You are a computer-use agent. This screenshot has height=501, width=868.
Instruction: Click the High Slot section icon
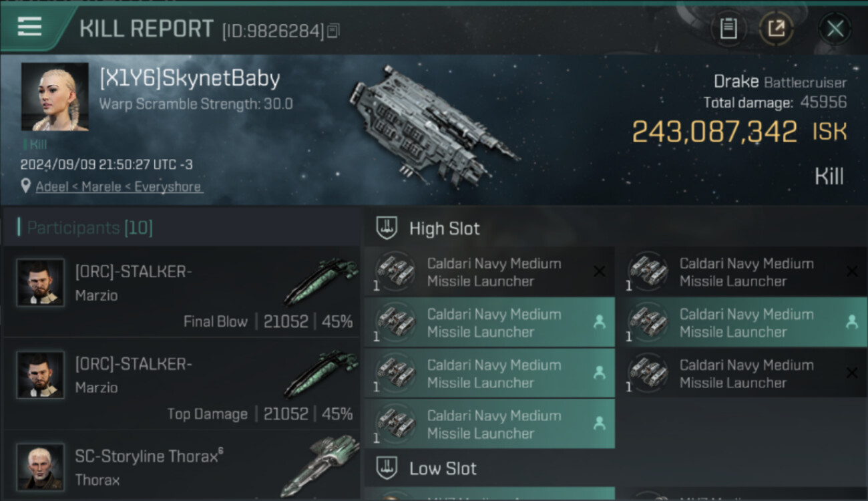pyautogui.click(x=386, y=228)
